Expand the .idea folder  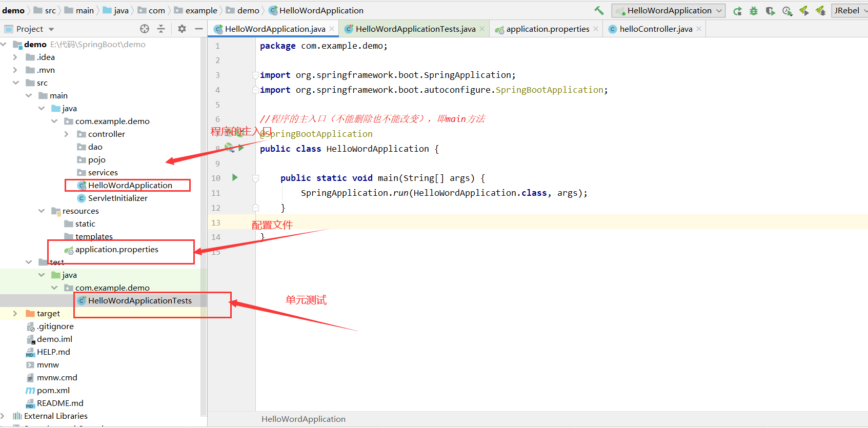(15, 57)
